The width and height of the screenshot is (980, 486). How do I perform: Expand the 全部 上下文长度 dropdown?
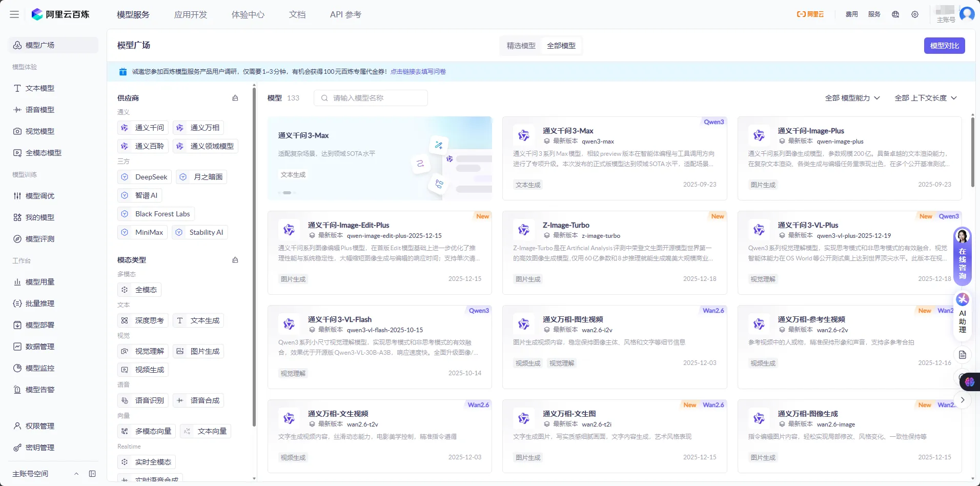pyautogui.click(x=925, y=98)
